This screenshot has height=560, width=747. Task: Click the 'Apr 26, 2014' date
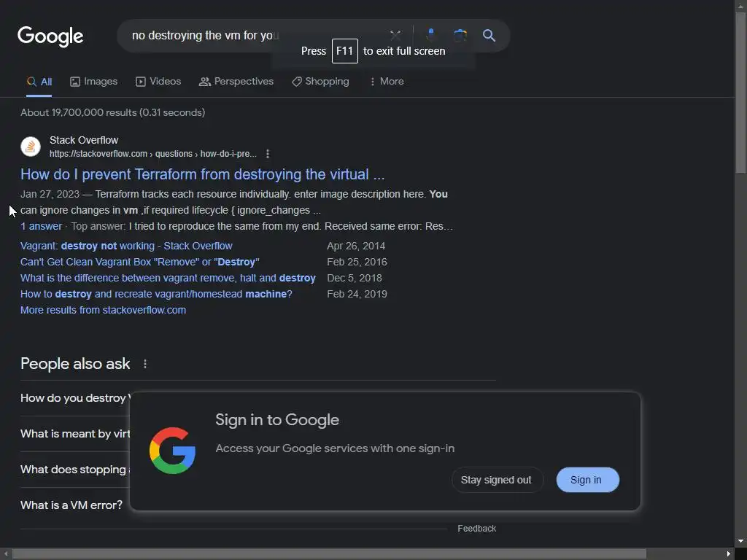(356, 246)
